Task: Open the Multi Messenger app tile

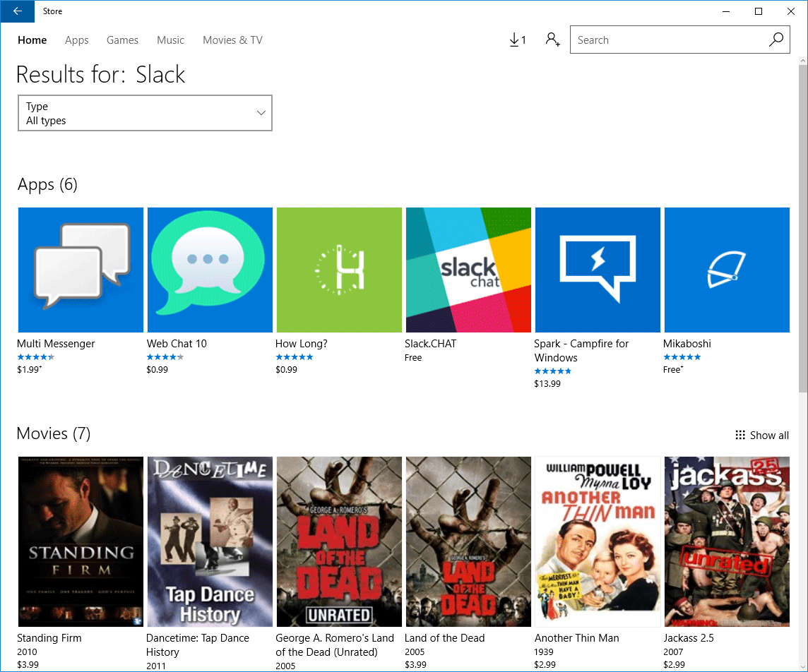Action: (x=81, y=270)
